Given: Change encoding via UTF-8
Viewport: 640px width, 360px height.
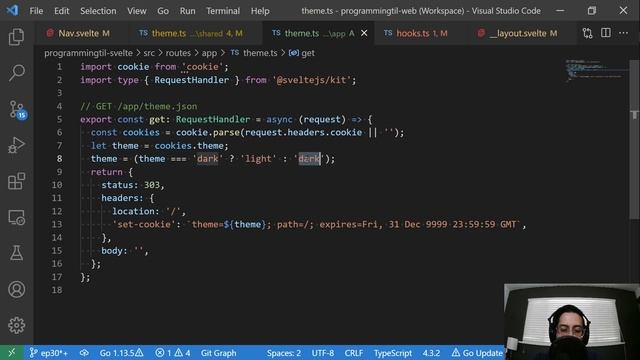Looking at the screenshot, I should coord(322,353).
